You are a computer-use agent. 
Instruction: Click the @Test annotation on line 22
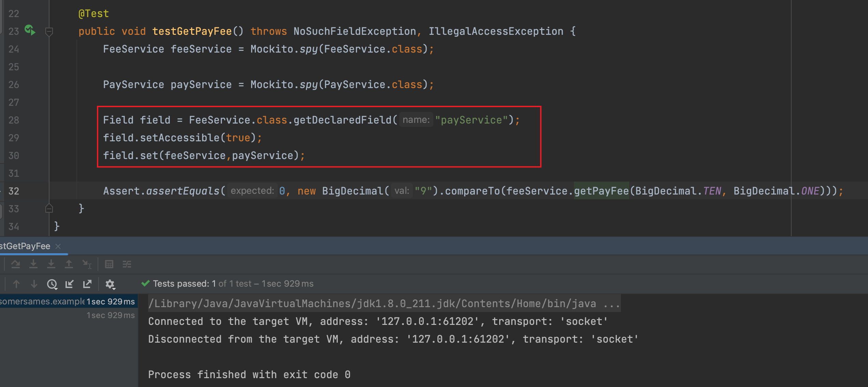(x=93, y=13)
